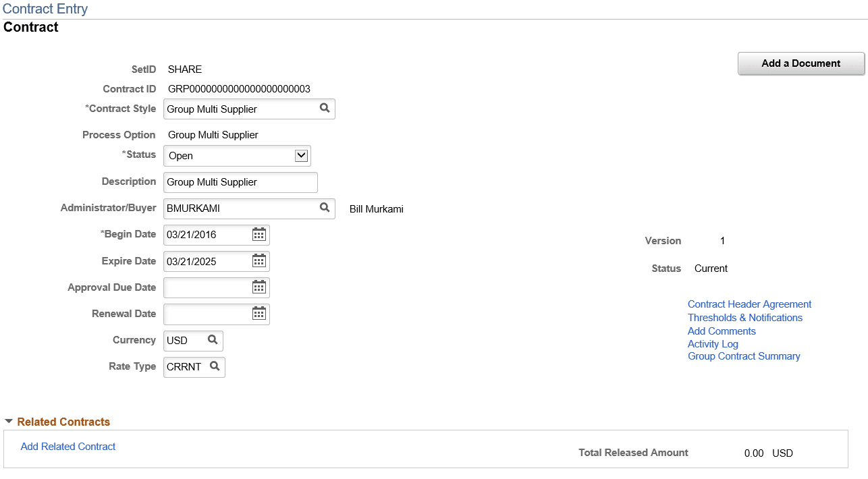The image size is (868, 479).
Task: Open the Rate Type lookup
Action: tap(215, 367)
